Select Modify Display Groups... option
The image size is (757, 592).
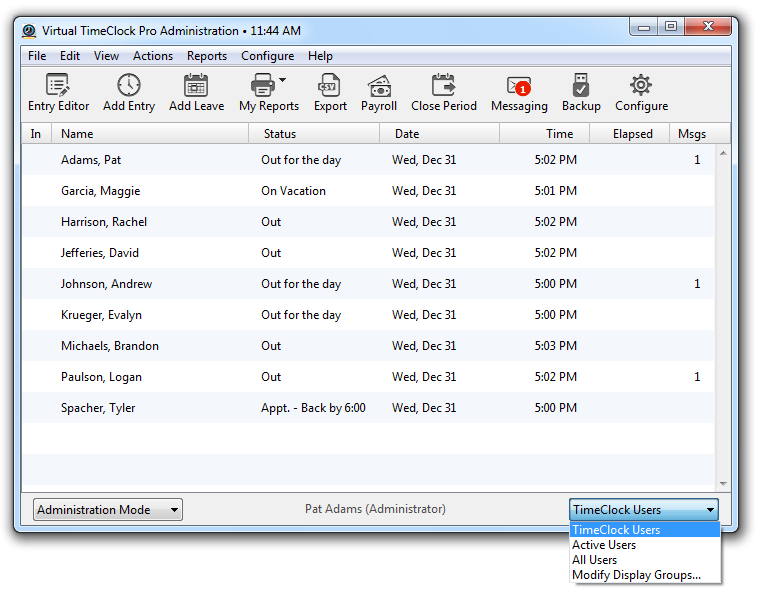[x=645, y=575]
